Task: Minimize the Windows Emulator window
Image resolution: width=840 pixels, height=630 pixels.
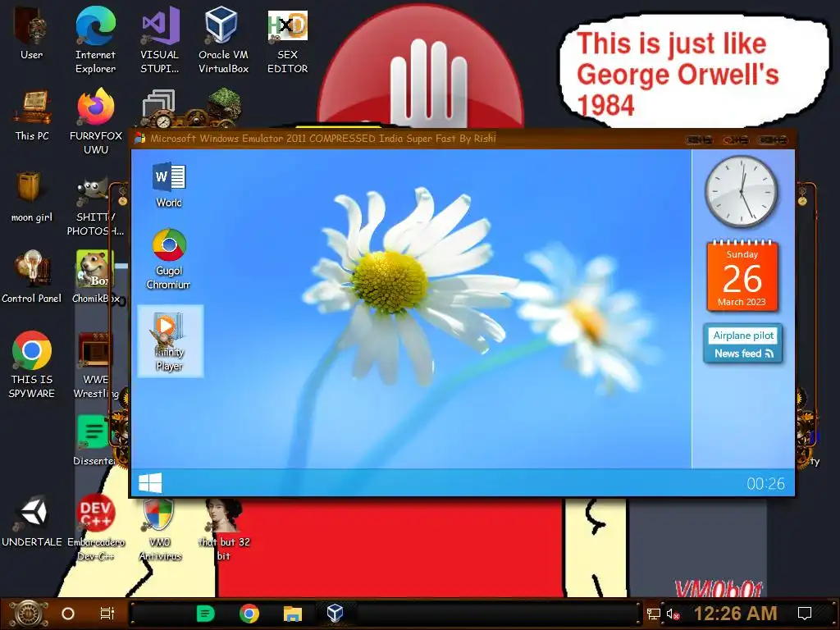Action: [699, 140]
